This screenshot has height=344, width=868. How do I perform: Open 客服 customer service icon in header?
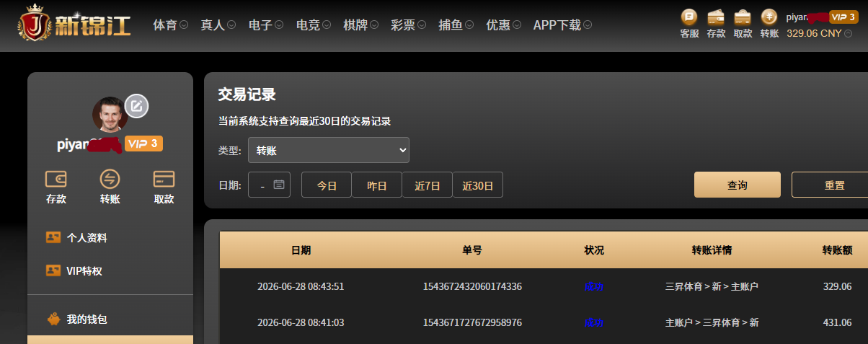690,17
